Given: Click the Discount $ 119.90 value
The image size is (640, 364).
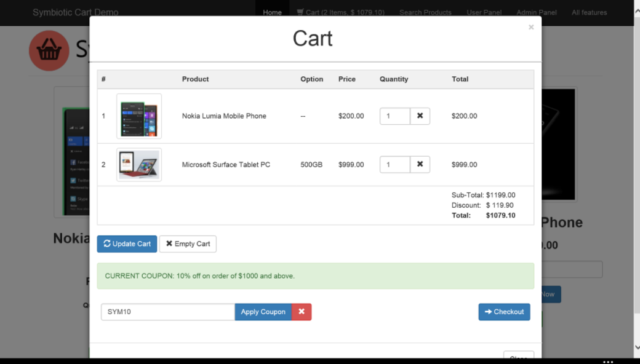Looking at the screenshot, I should click(x=500, y=205).
